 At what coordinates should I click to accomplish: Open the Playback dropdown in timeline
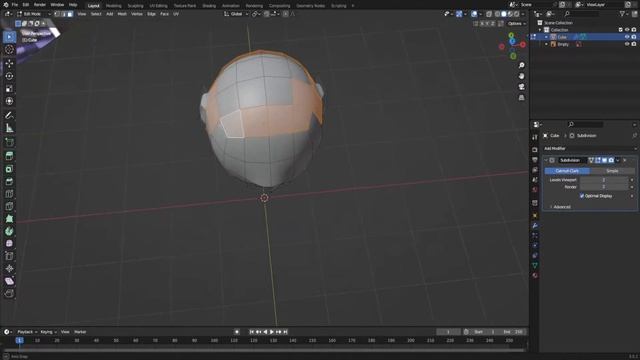click(27, 332)
